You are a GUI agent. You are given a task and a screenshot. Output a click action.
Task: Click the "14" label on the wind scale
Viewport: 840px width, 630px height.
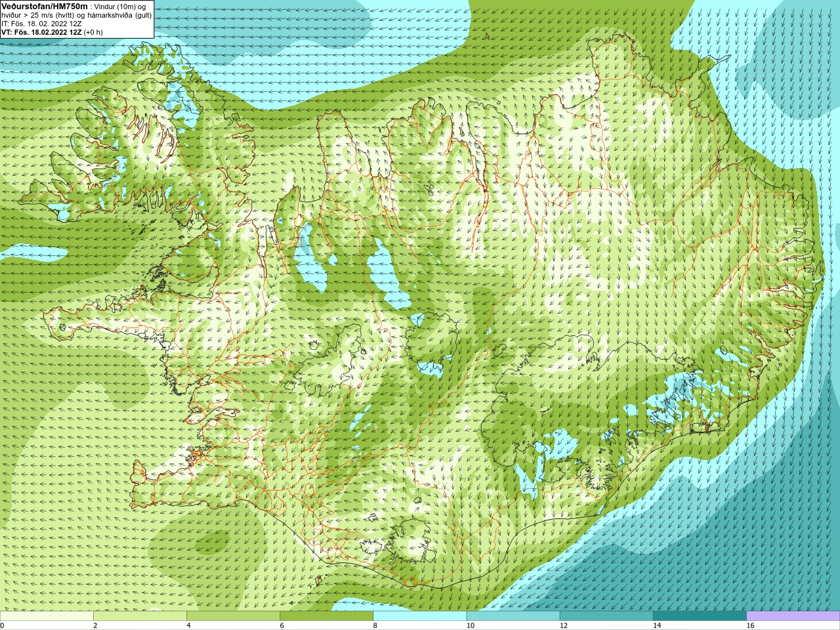[x=657, y=625]
